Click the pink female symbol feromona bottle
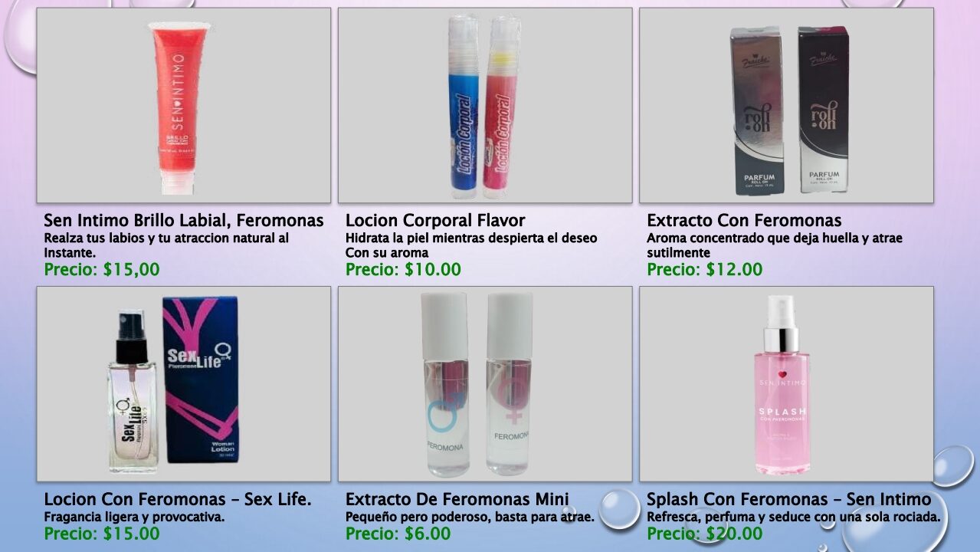Image resolution: width=980 pixels, height=552 pixels. (510, 383)
